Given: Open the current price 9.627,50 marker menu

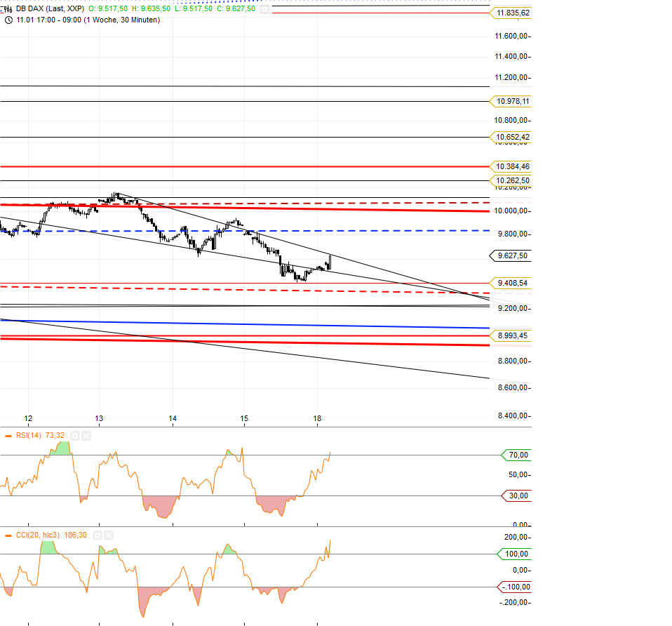Looking at the screenshot, I should tap(511, 255).
